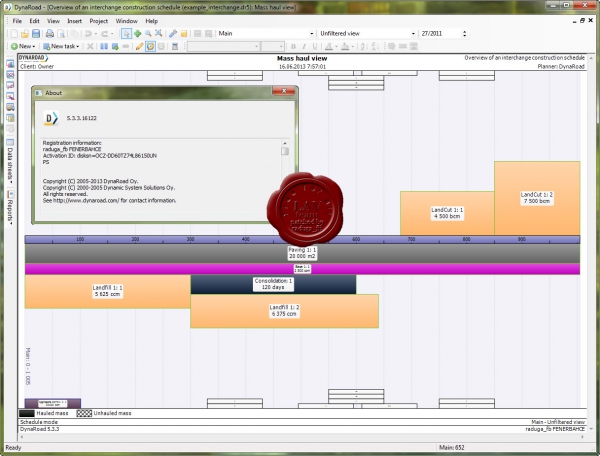600x456 pixels.
Task: Open the File menu
Action: click(x=17, y=21)
